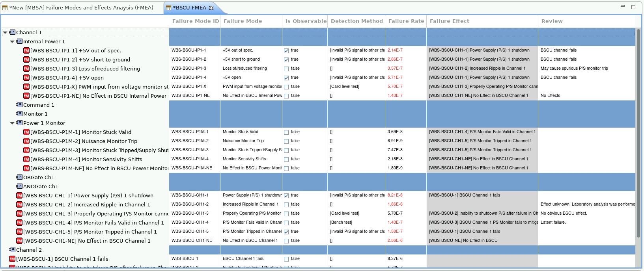Click the component icon of Monitor 1
644x271 pixels.
19,114
